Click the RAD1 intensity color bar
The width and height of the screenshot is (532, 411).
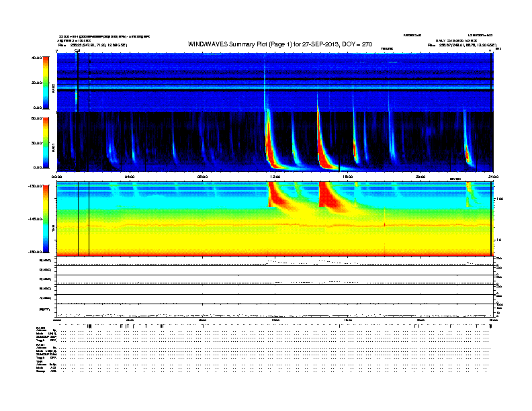coord(46,143)
